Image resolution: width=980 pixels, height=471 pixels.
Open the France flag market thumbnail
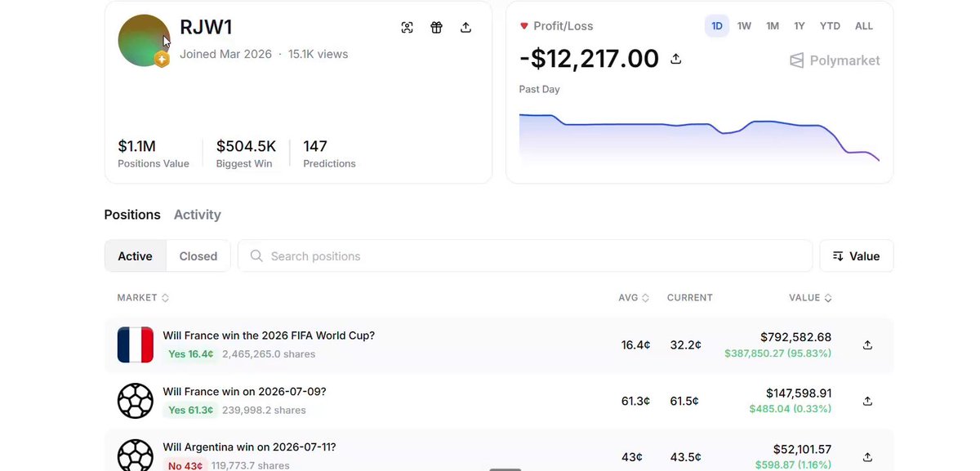pyautogui.click(x=136, y=345)
